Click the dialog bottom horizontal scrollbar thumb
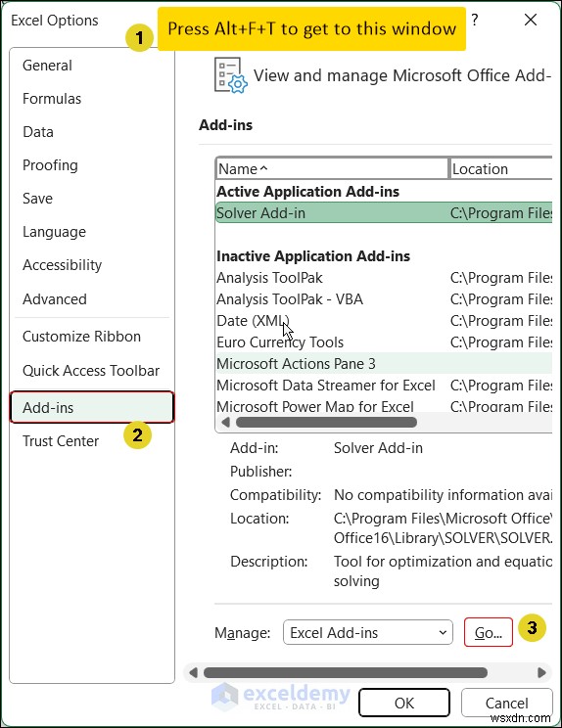Image resolution: width=562 pixels, height=728 pixels. click(346, 672)
